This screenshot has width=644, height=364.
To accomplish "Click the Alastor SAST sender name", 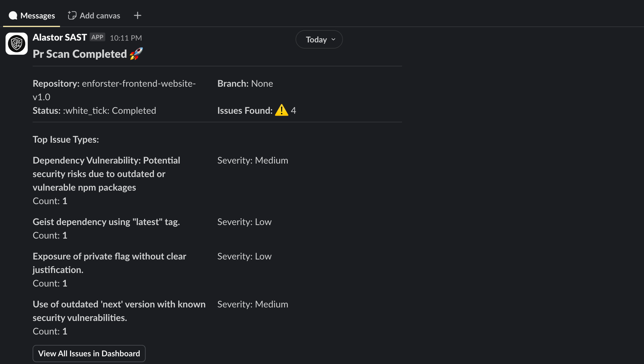I will [x=60, y=37].
